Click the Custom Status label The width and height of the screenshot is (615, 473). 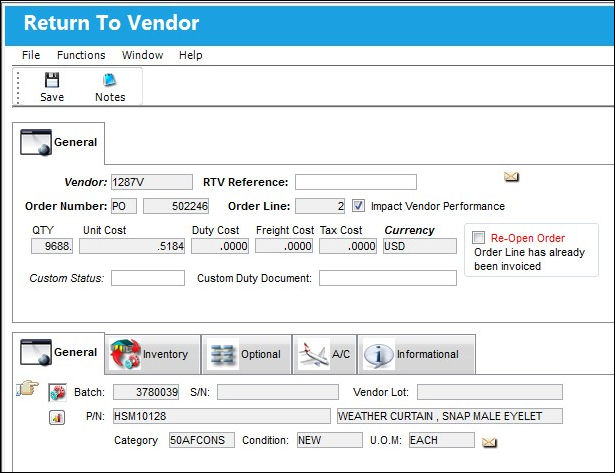[x=67, y=278]
